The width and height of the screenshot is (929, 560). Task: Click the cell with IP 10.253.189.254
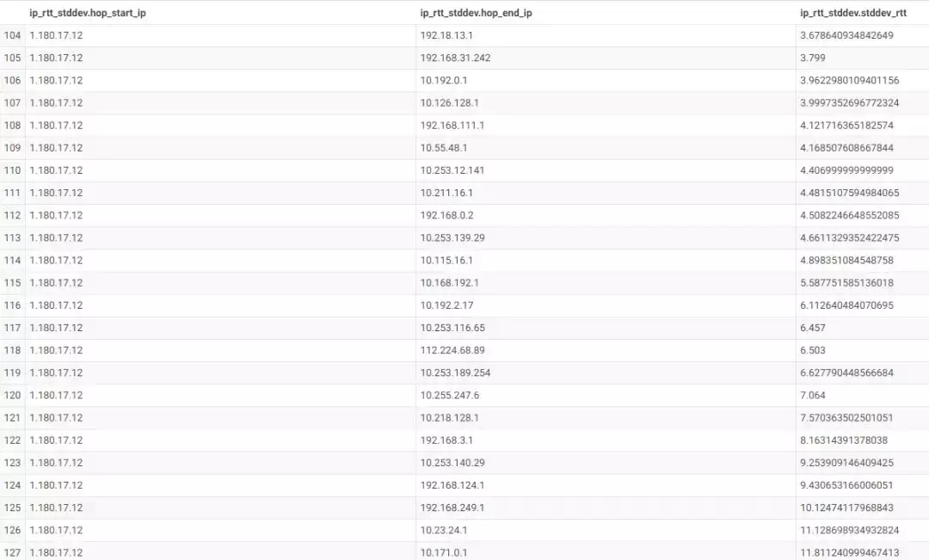pyautogui.click(x=455, y=372)
